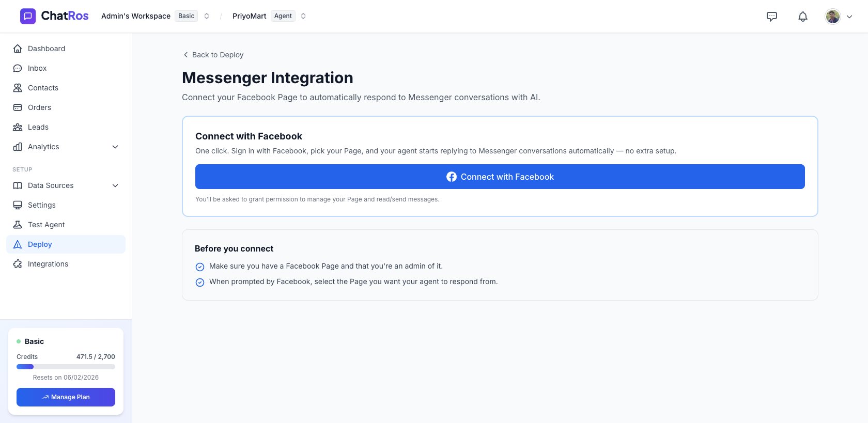
Task: Click the user profile avatar
Action: click(833, 17)
